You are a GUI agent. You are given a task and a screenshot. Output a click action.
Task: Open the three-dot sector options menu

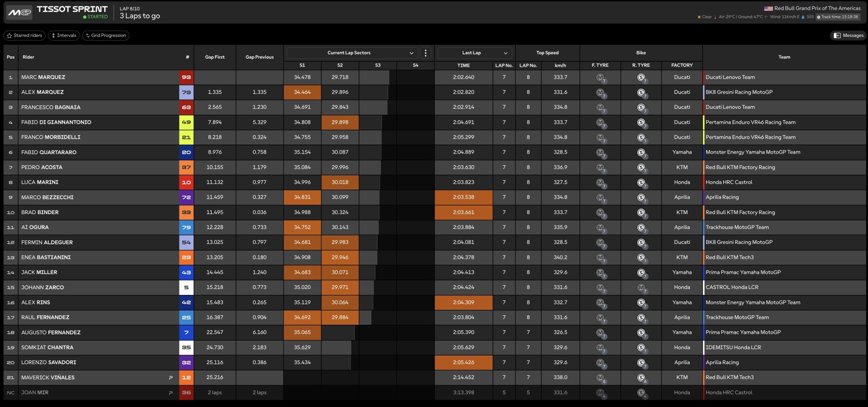425,53
